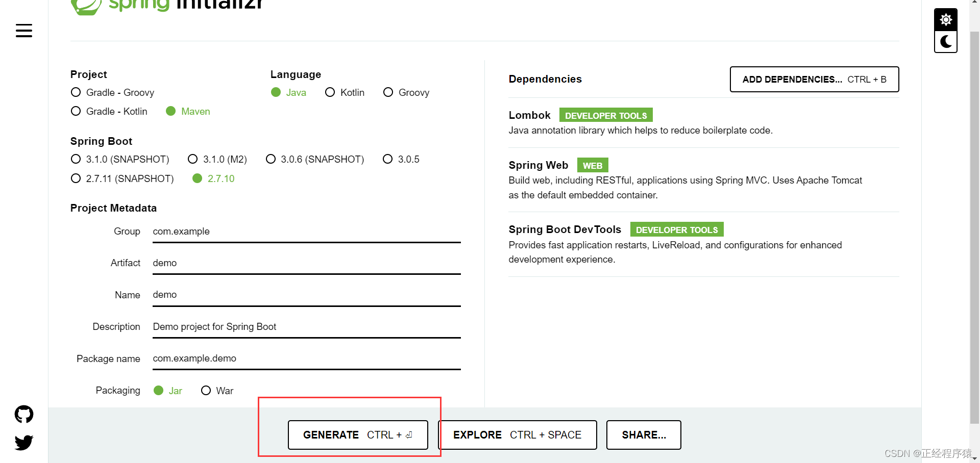Open the Share dialog
Viewport: 980px width, 463px height.
(644, 435)
